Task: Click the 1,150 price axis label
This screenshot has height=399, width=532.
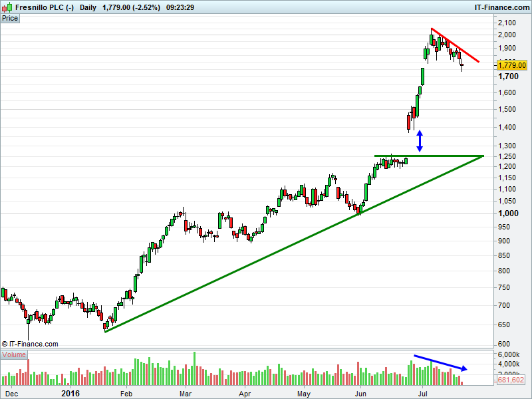Action: click(507, 178)
